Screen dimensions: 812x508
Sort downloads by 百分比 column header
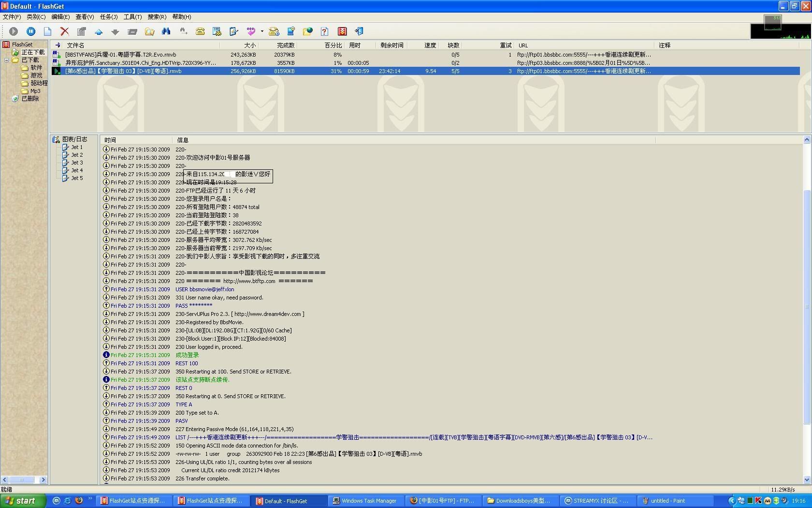click(333, 45)
